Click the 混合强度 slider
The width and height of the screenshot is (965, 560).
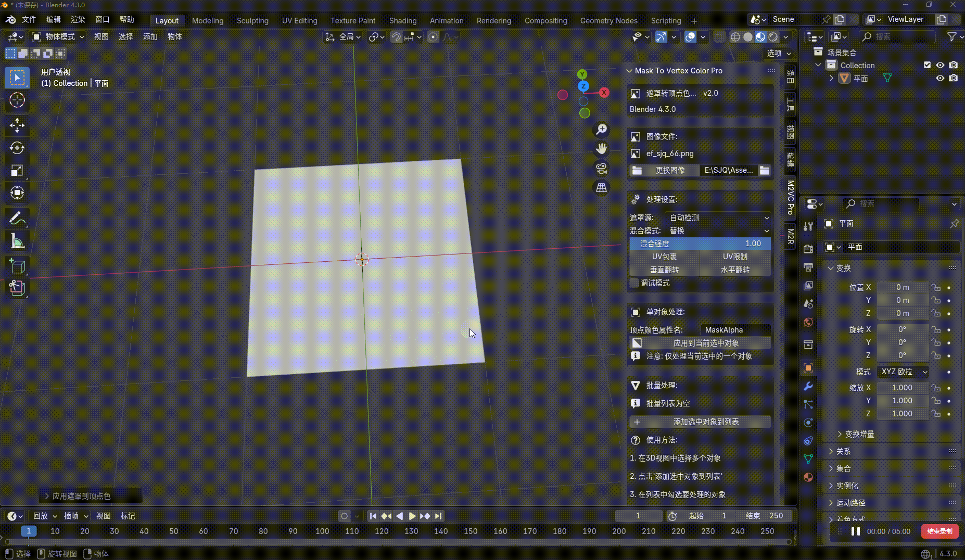coord(700,244)
